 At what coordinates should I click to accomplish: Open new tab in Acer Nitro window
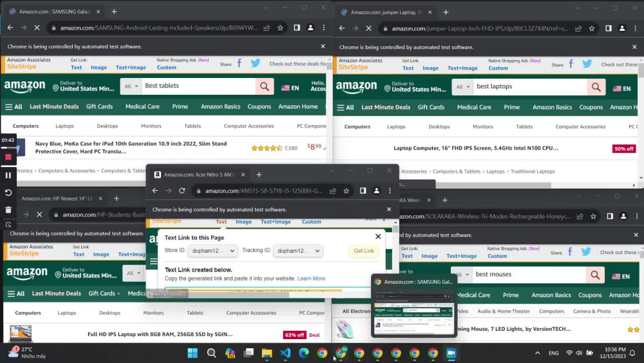(259, 175)
